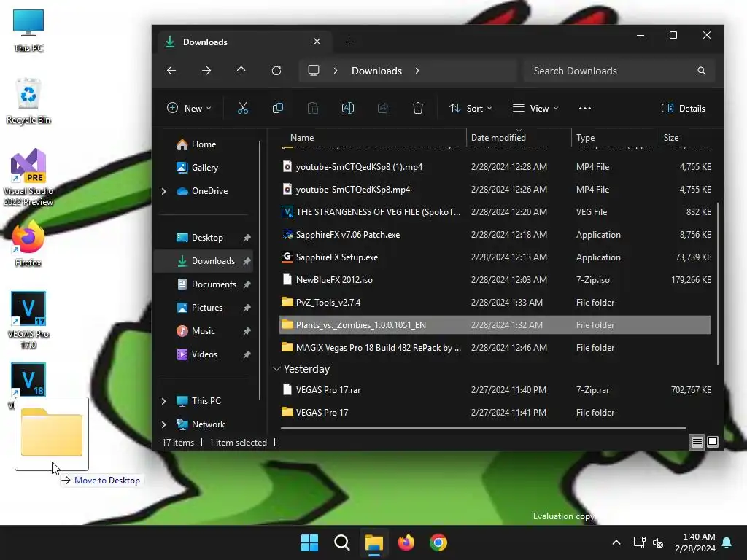Open notifications bell on taskbar
Viewport: 747px width, 560px height.
(x=727, y=542)
